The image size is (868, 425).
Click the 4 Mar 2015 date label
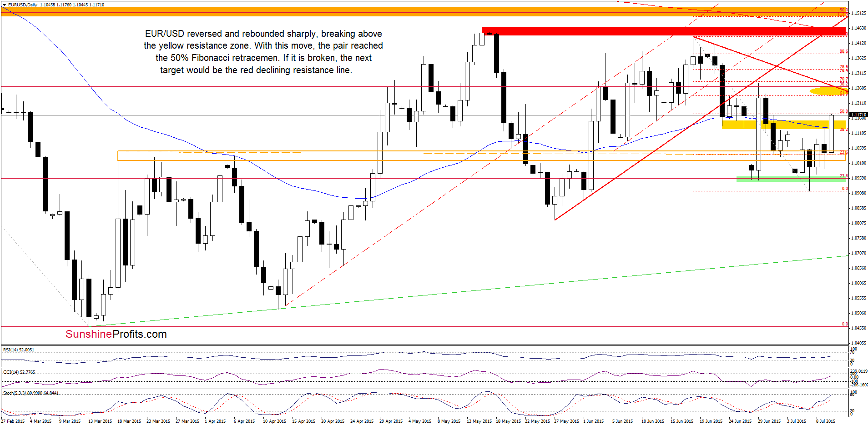41,421
